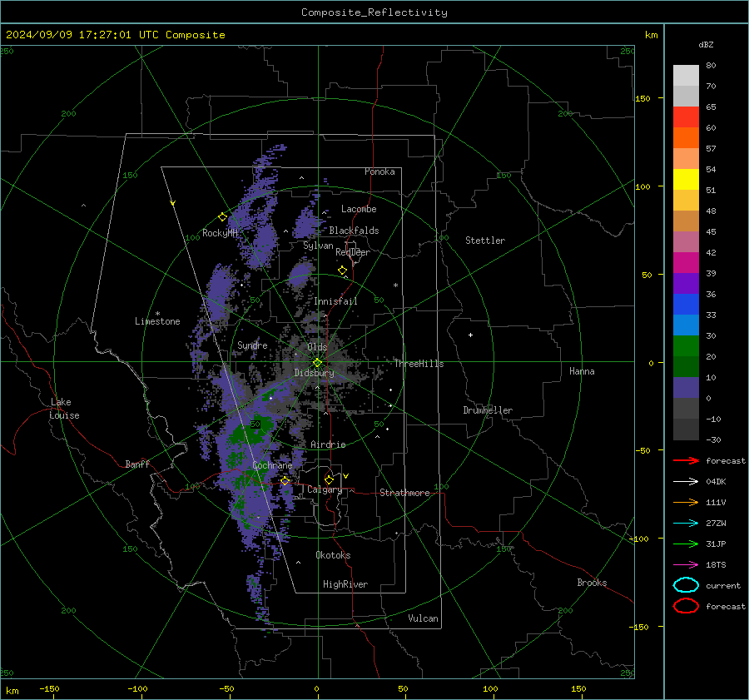
Task: Pick the slate purple 10-0 dBZ swatch
Action: 686,388
